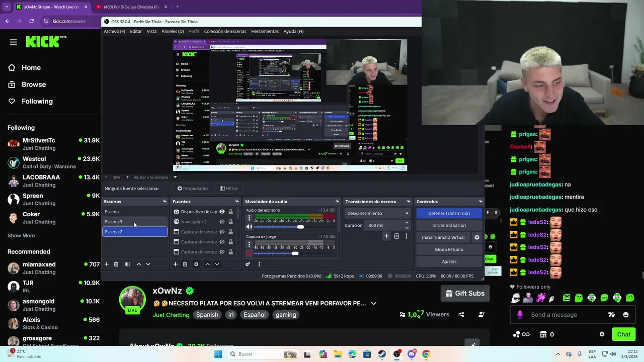644x362 pixels.
Task: Open scene filters icon in Escenas toolbar
Action: [x=127, y=264]
